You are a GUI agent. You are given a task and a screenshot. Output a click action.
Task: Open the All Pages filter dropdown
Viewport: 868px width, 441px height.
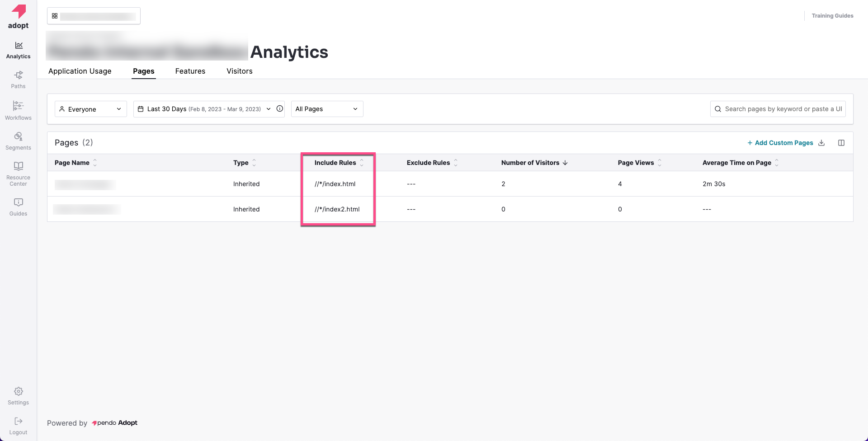pyautogui.click(x=327, y=109)
